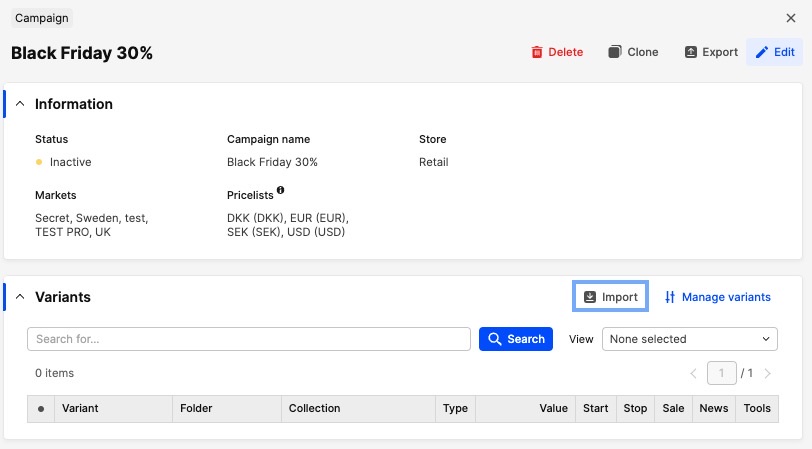Close the campaign panel with X

coord(791,18)
